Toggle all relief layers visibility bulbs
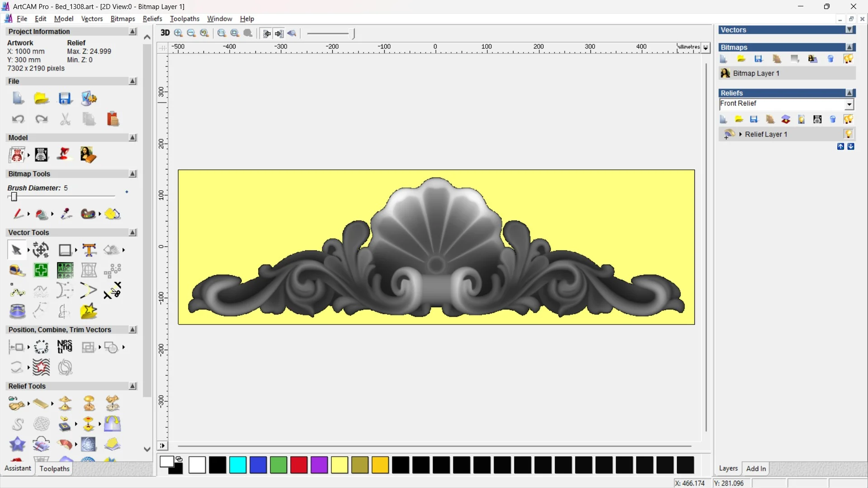The height and width of the screenshot is (488, 868). coord(848,119)
